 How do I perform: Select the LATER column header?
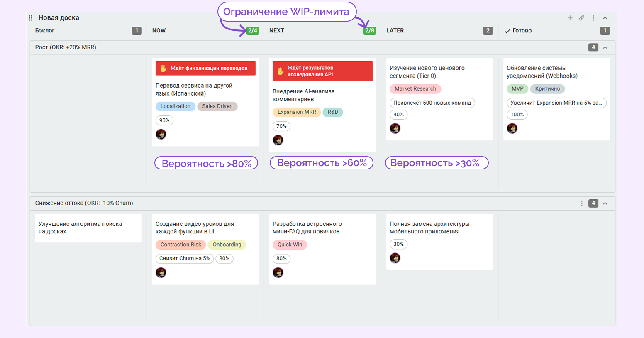coord(395,30)
